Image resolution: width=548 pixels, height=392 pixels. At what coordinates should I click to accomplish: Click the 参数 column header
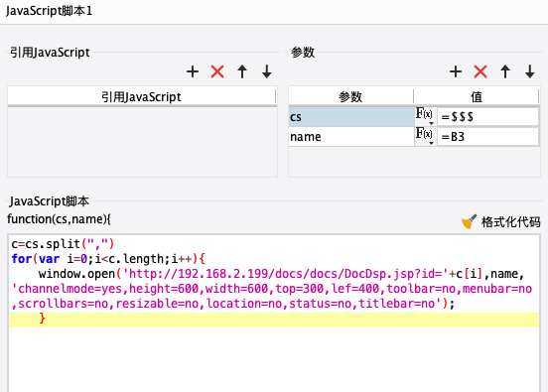coord(350,97)
